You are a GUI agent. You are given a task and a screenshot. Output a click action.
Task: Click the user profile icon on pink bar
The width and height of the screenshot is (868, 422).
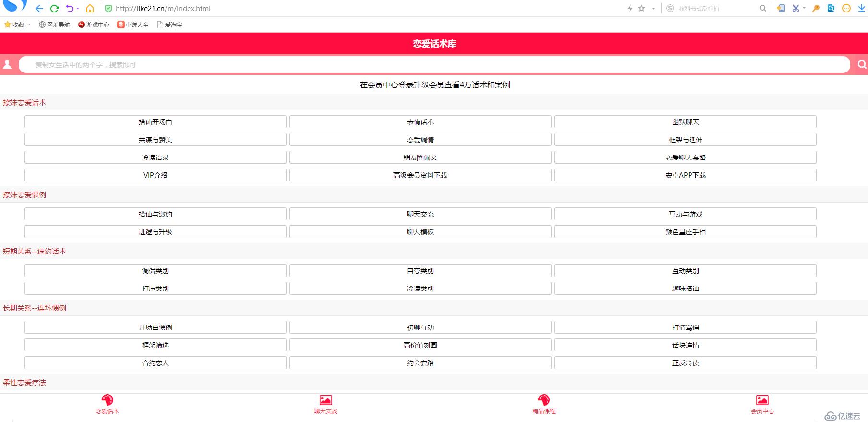(x=7, y=64)
